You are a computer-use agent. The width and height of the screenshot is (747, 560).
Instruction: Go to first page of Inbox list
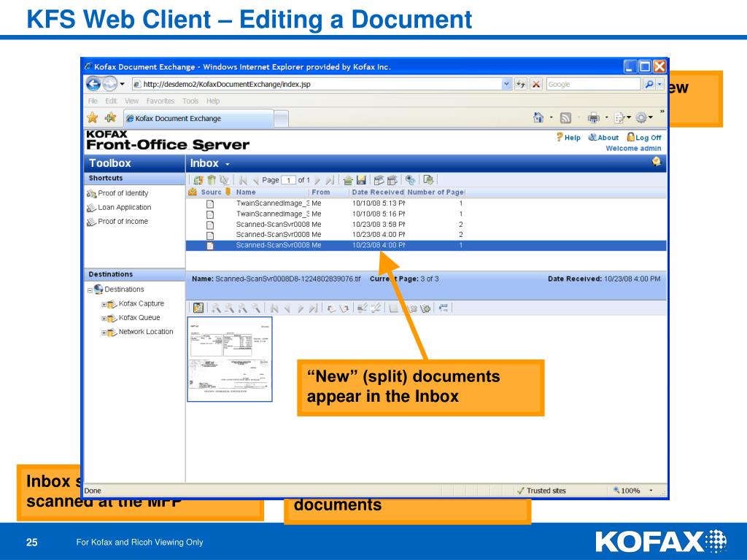click(244, 180)
